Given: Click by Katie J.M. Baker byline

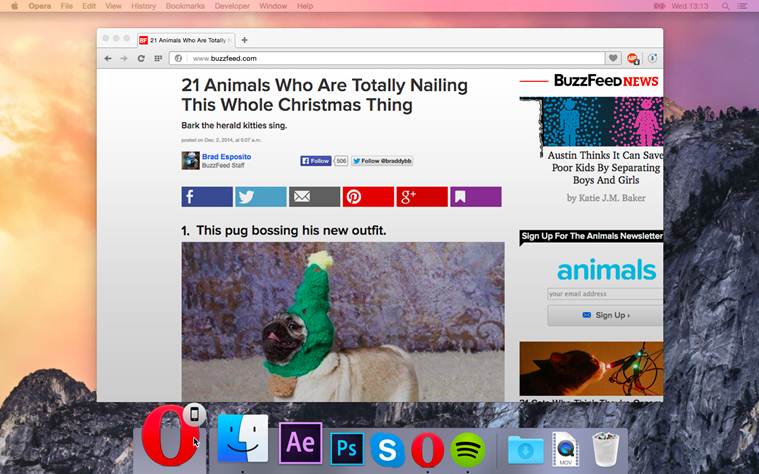Looking at the screenshot, I should [606, 198].
